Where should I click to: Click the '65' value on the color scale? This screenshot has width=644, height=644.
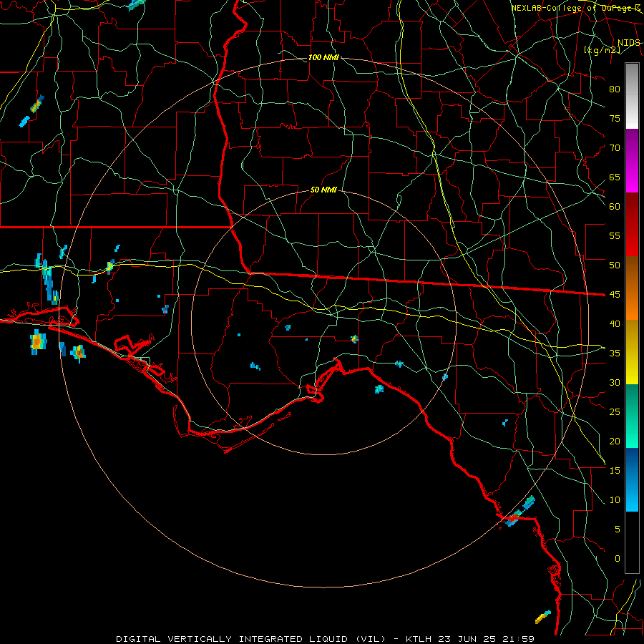pyautogui.click(x=615, y=177)
